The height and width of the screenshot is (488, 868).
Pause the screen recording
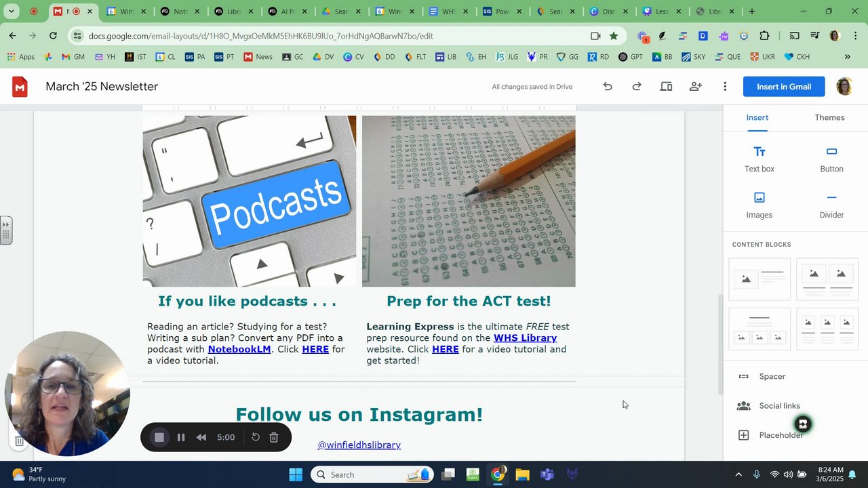[181, 437]
